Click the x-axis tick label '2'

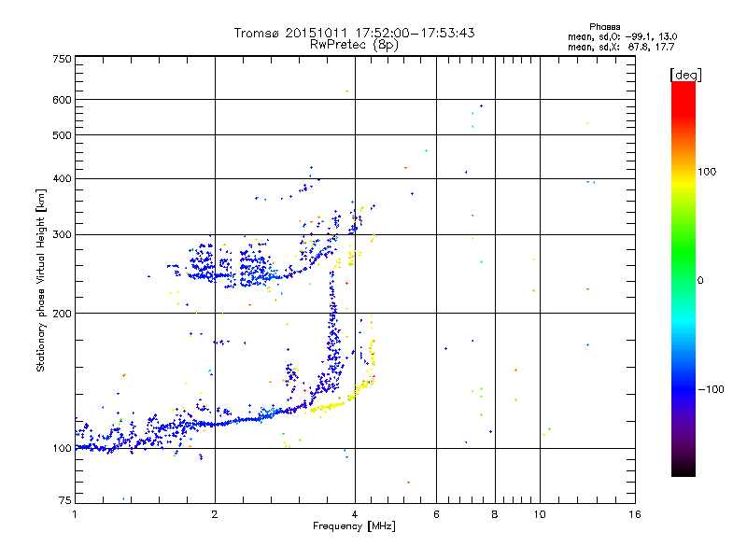(x=215, y=514)
